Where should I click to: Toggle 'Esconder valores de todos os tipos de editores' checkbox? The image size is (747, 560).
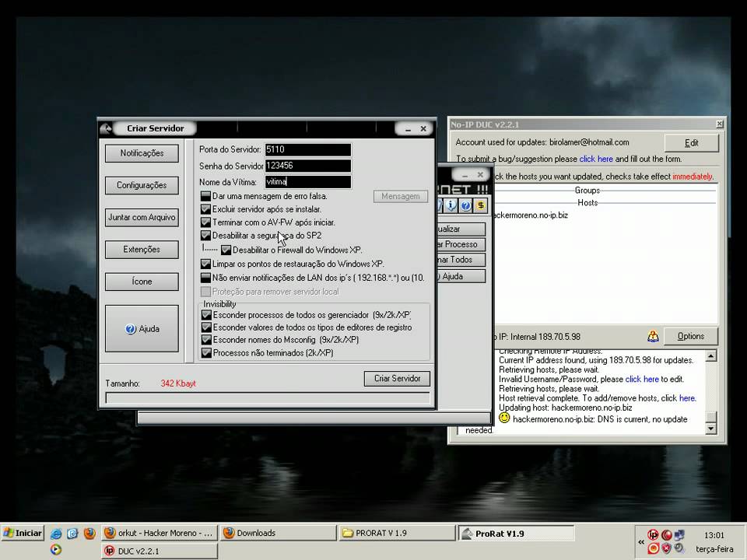pyautogui.click(x=206, y=327)
